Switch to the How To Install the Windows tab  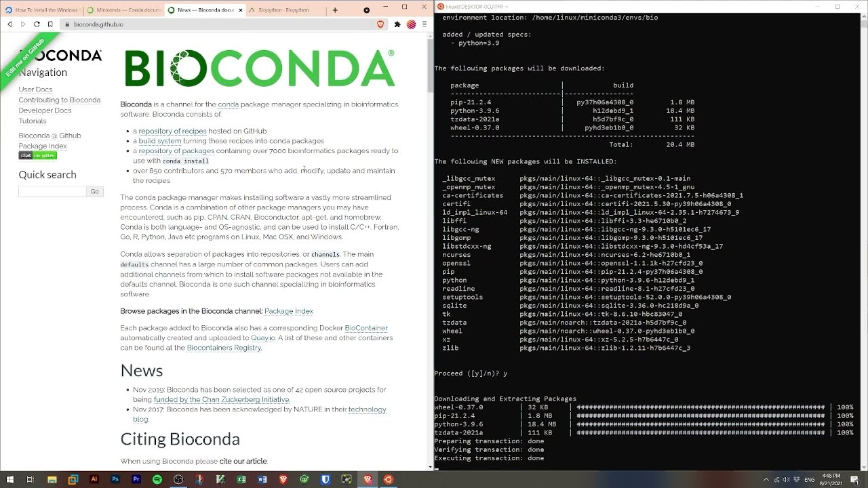point(41,10)
